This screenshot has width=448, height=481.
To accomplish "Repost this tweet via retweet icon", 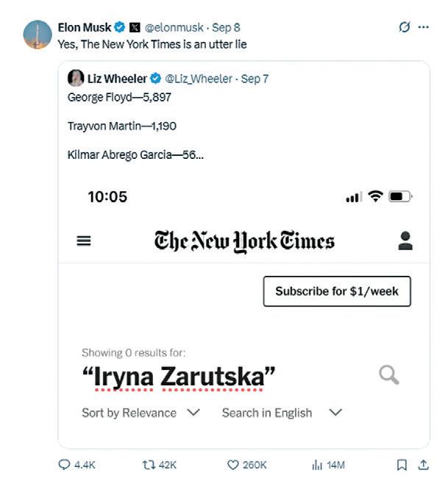I will pyautogui.click(x=150, y=465).
